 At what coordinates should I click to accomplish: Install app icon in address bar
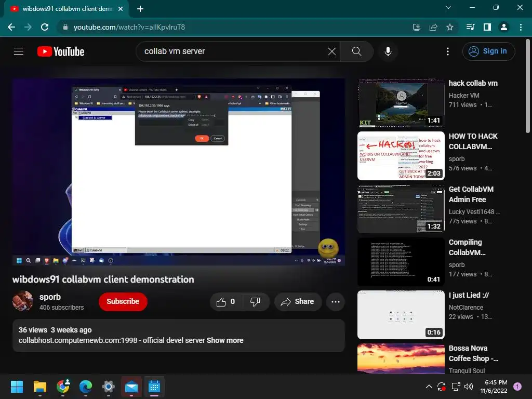point(416,27)
